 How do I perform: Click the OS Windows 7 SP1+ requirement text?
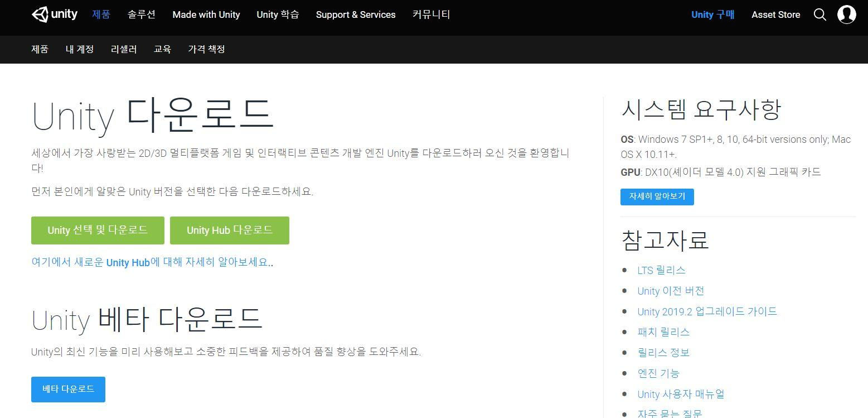[736, 147]
